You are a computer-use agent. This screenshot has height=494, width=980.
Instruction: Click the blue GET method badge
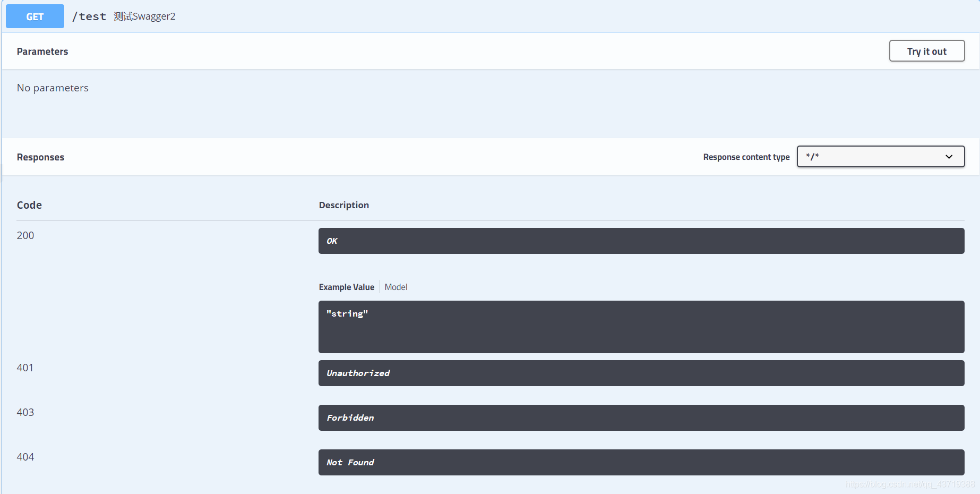coord(35,16)
